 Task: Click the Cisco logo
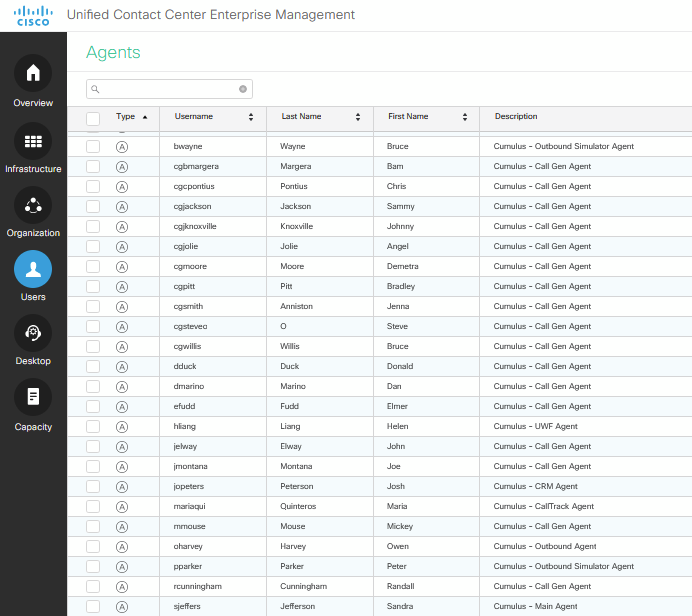point(33,16)
